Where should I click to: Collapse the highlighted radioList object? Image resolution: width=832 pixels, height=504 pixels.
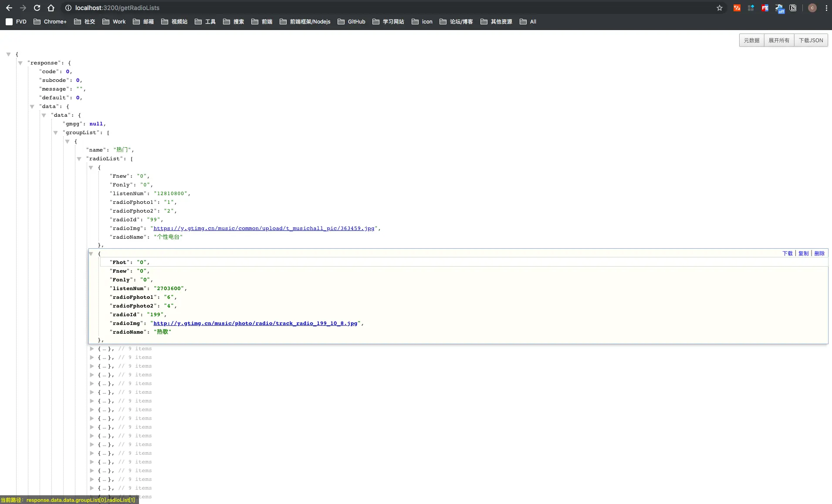(91, 254)
